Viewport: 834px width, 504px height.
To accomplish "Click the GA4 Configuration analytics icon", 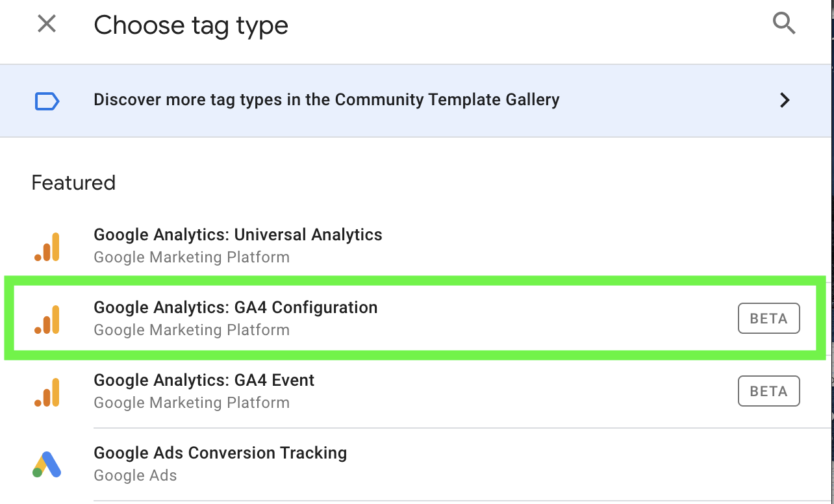I will 47,320.
